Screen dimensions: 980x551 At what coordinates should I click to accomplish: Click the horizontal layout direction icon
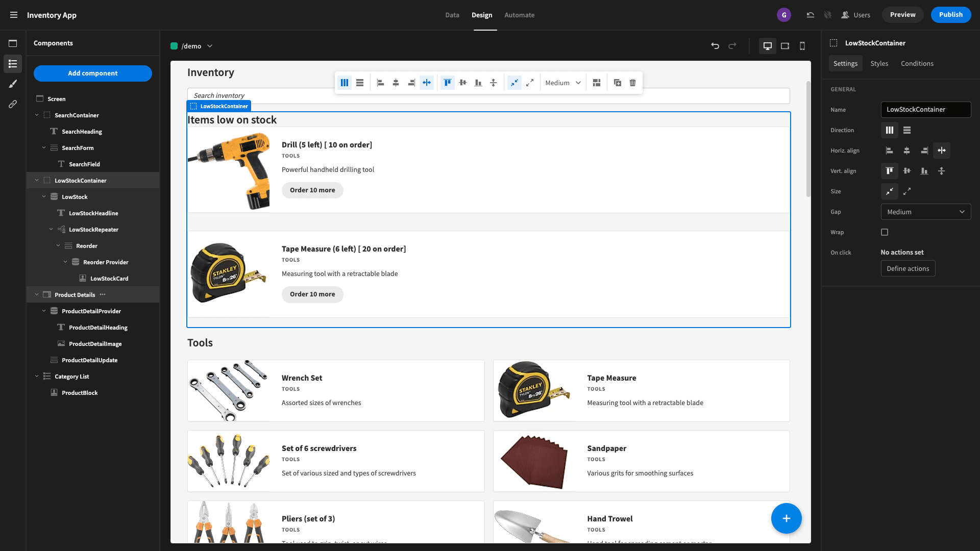pos(890,130)
